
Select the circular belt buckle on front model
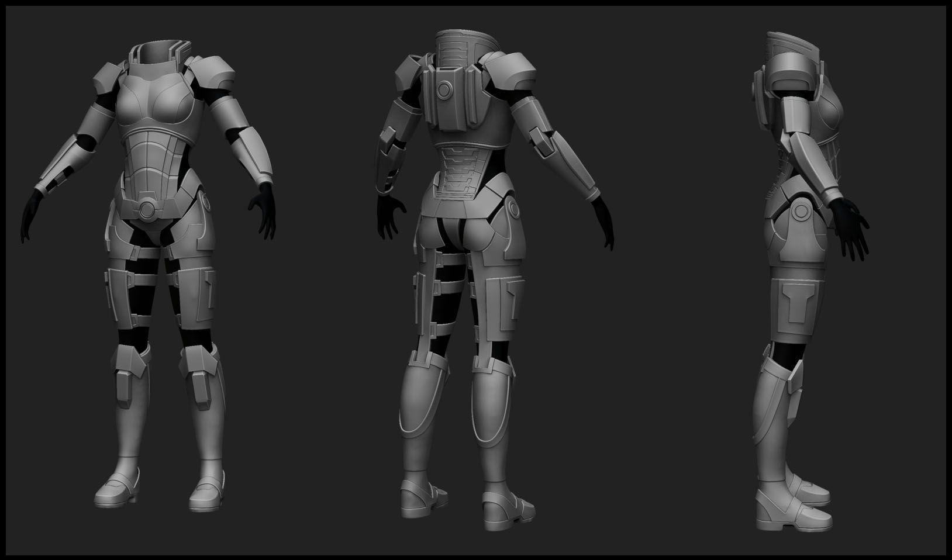coord(147,209)
